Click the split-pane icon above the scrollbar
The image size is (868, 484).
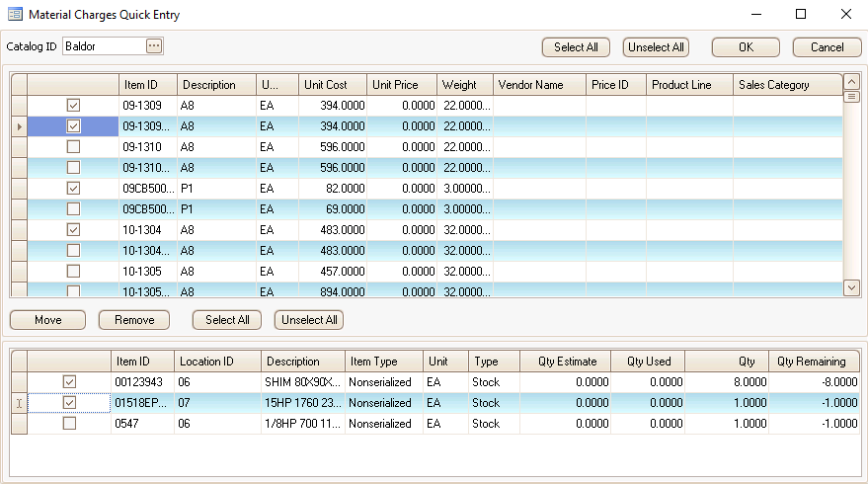(851, 96)
